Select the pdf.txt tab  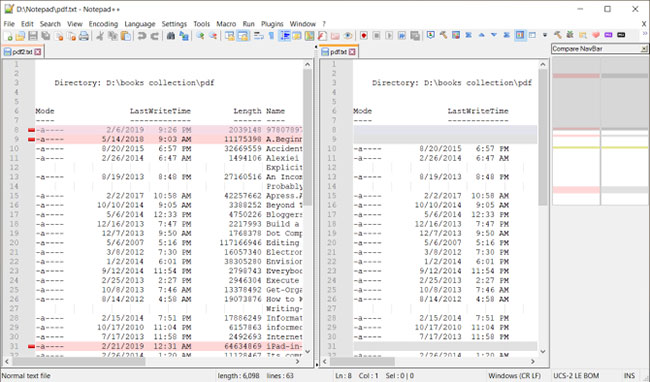coord(338,52)
